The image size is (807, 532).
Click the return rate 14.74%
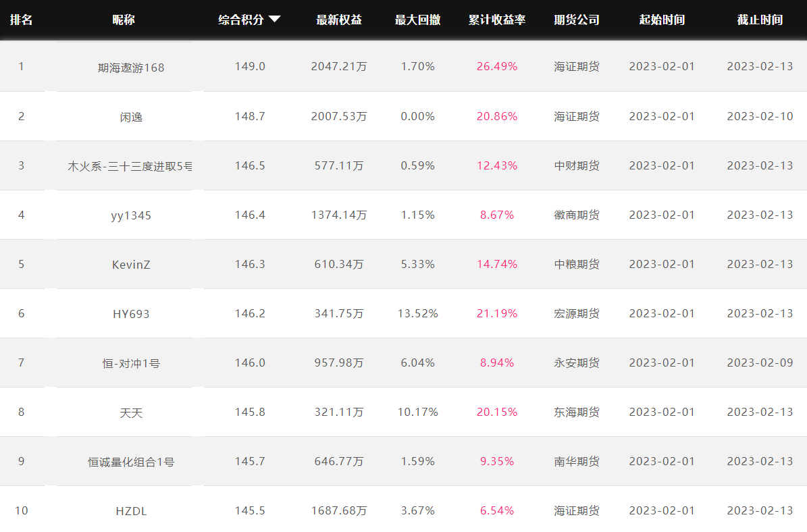[497, 264]
